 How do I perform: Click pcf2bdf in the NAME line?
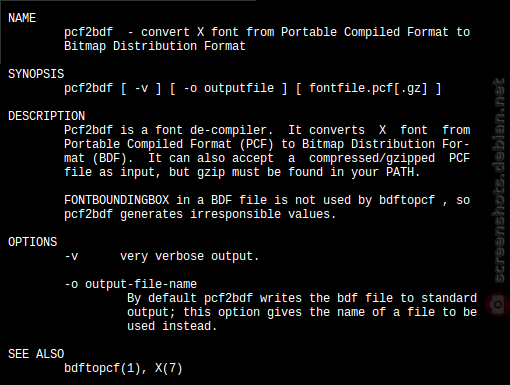pyautogui.click(x=88, y=32)
